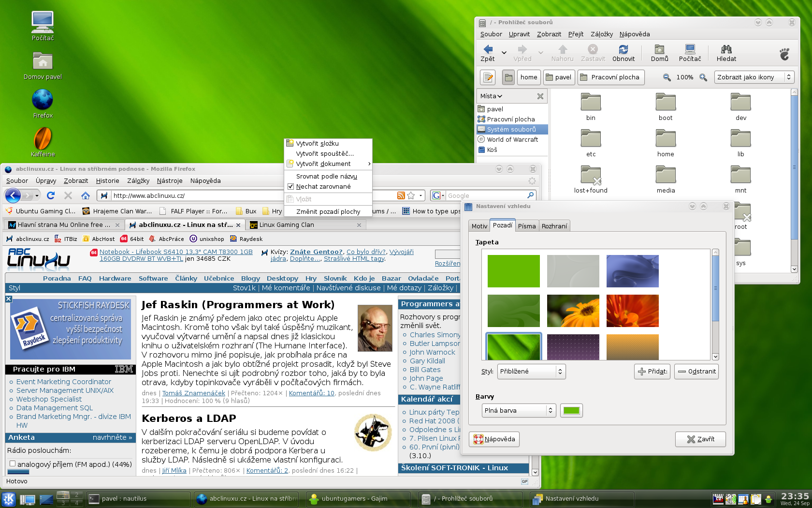Select the plain green wallpaper thumbnail
Viewport: 812px width, 508px height.
coord(513,271)
